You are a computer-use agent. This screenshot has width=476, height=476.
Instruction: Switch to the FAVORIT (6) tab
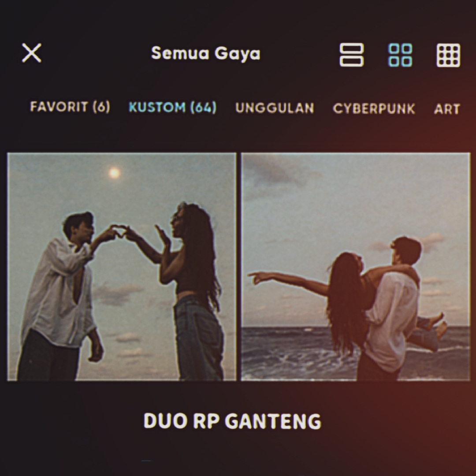point(70,108)
